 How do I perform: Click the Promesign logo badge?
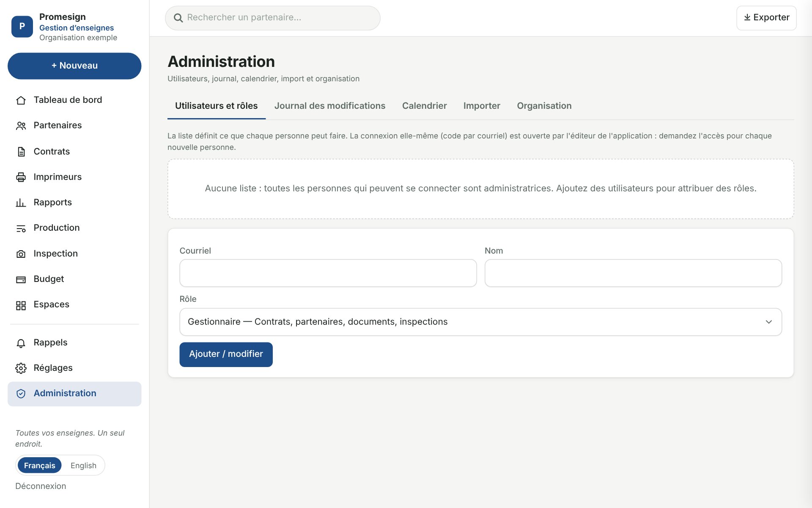[22, 26]
